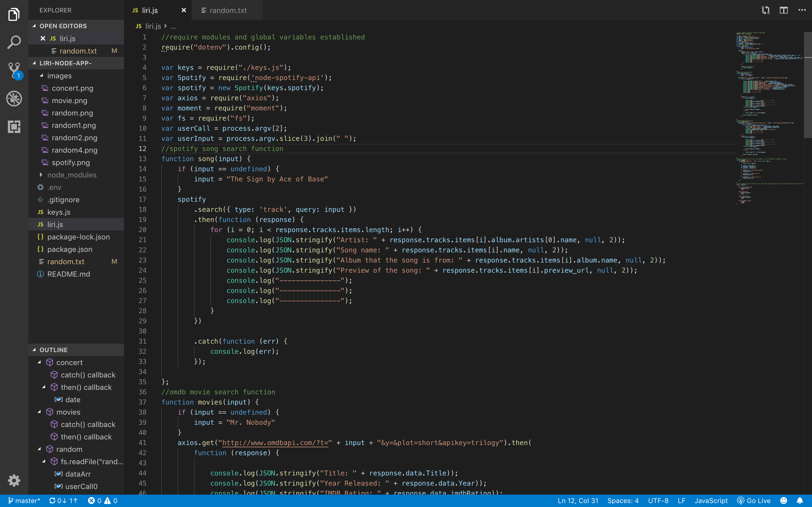This screenshot has width=812, height=507.
Task: Click errors and warnings count indicator
Action: pyautogui.click(x=102, y=501)
